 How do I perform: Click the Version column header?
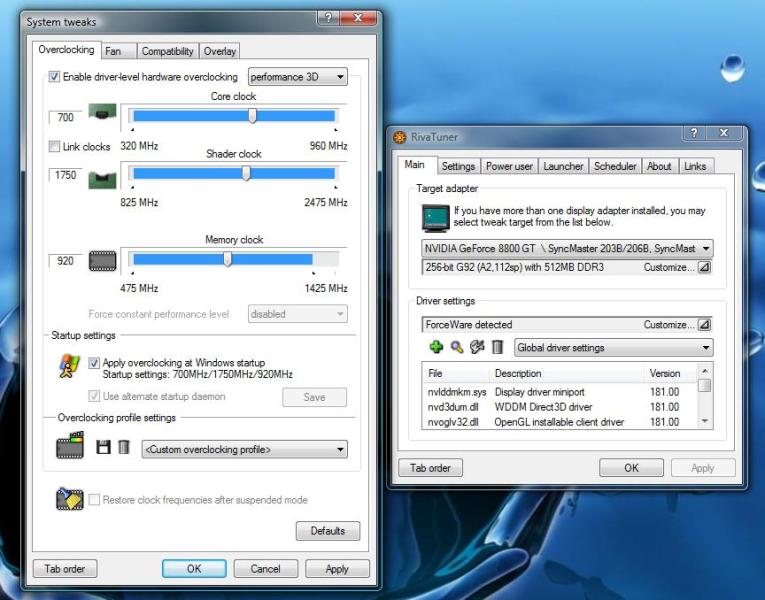click(671, 373)
